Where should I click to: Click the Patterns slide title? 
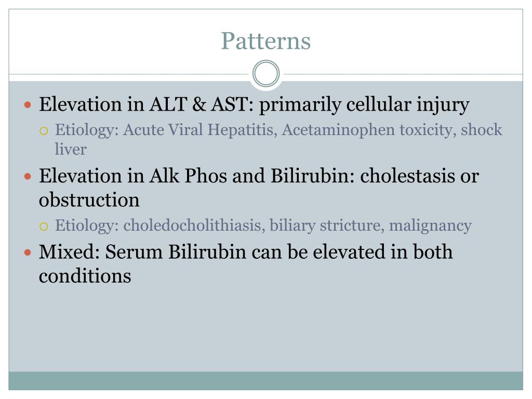tap(265, 41)
